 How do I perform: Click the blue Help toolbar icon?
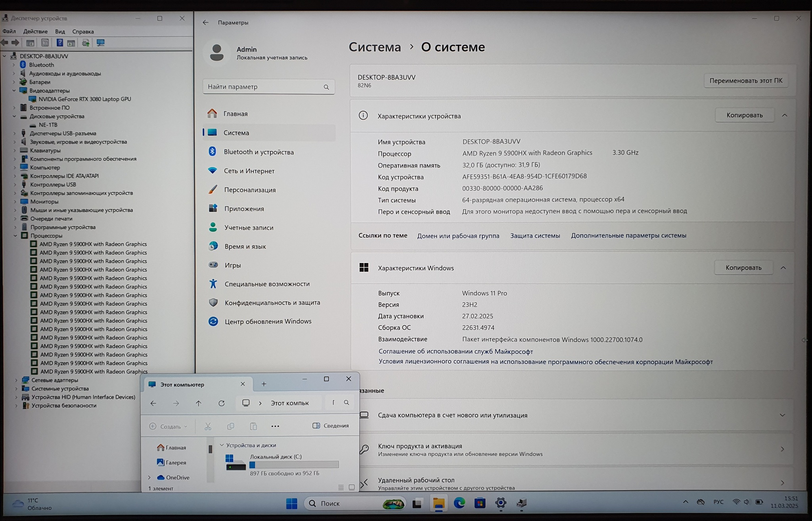point(59,43)
